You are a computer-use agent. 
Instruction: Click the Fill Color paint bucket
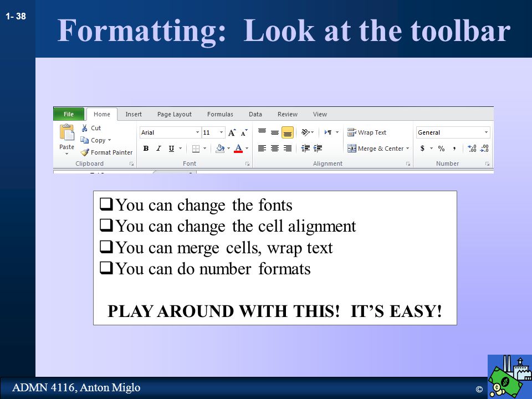click(x=220, y=149)
